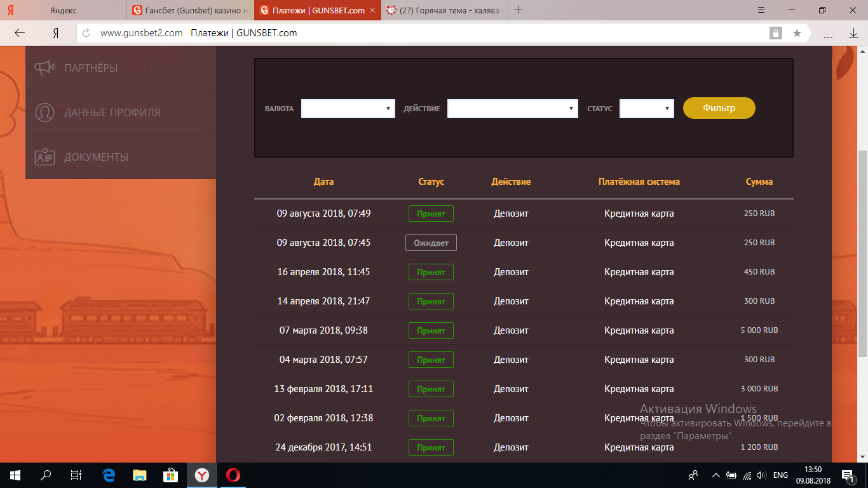The image size is (868, 488).
Task: Open the volume speaker tray icon
Action: pyautogui.click(x=761, y=475)
